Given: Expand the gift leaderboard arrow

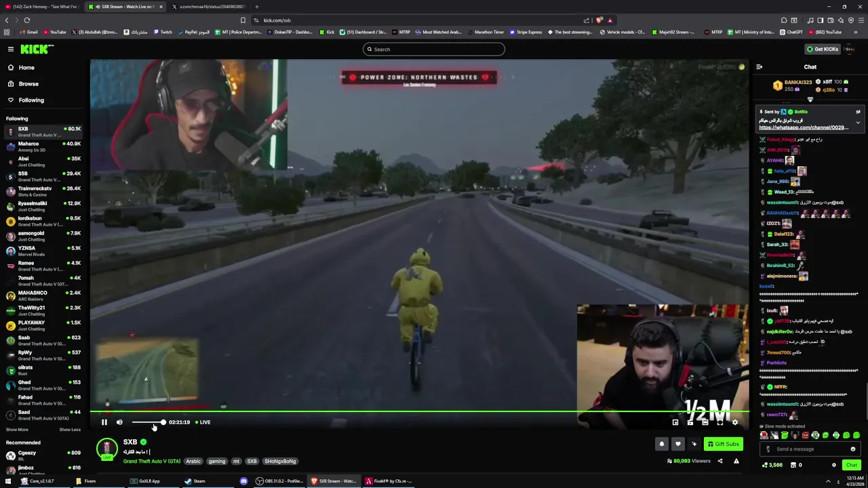Looking at the screenshot, I should tap(810, 100).
